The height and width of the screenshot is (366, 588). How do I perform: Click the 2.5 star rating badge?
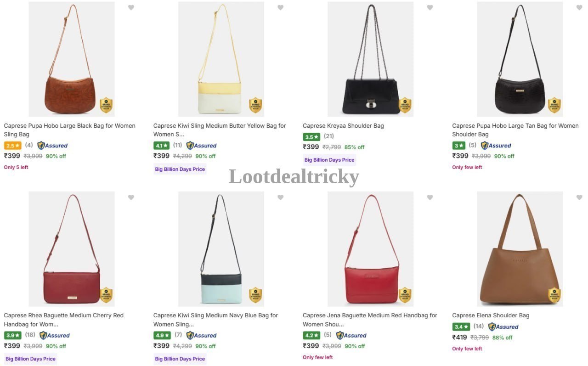click(x=12, y=146)
